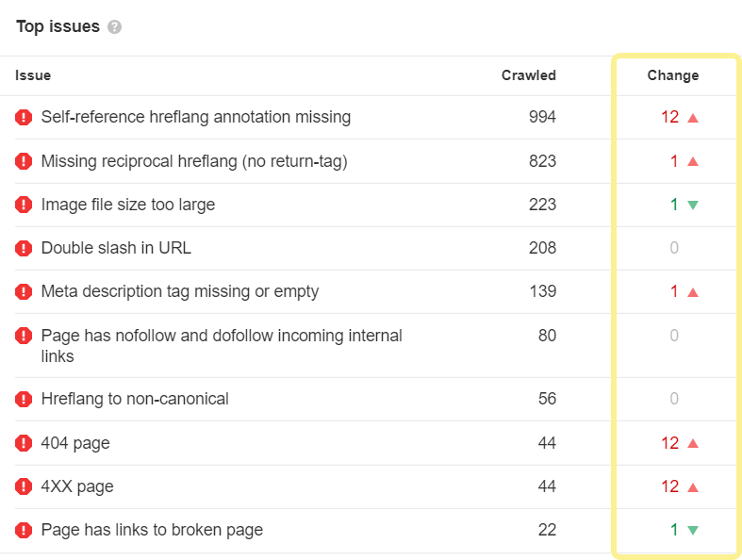Click green down arrow for links to broken page
742x560 pixels.
(x=693, y=531)
